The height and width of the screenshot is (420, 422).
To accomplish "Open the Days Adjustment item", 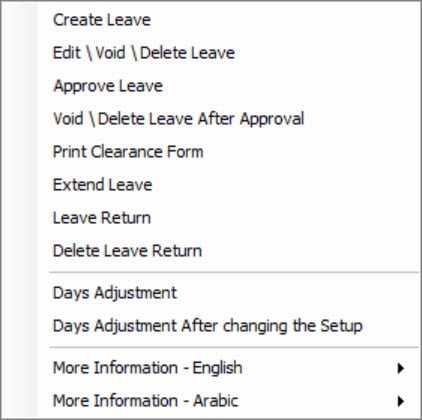I will tap(228, 293).
